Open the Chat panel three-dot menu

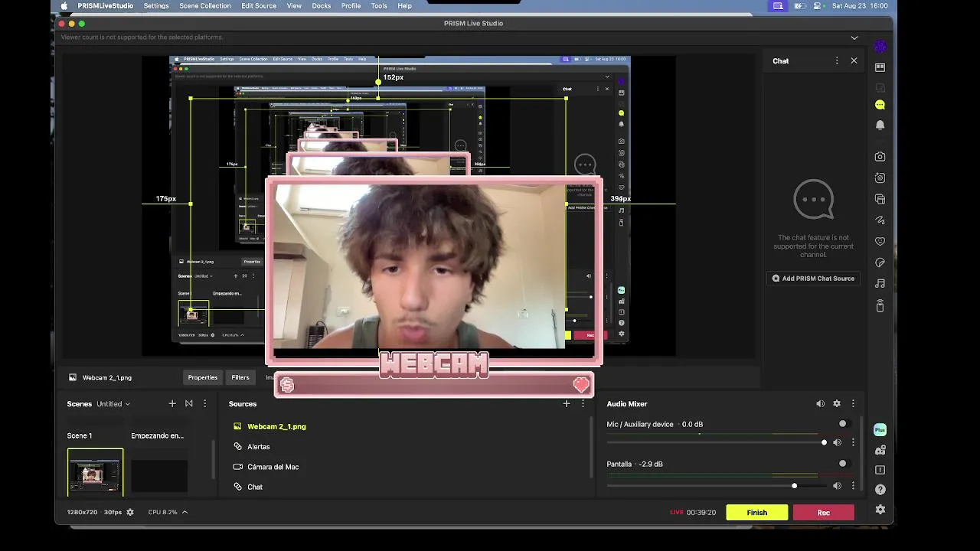coord(837,60)
